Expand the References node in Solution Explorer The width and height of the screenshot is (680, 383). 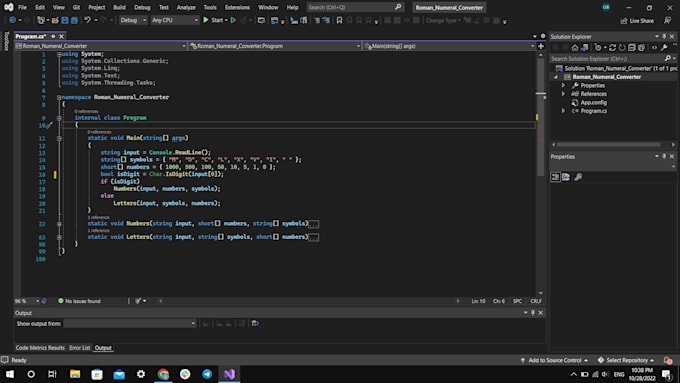[x=563, y=94]
